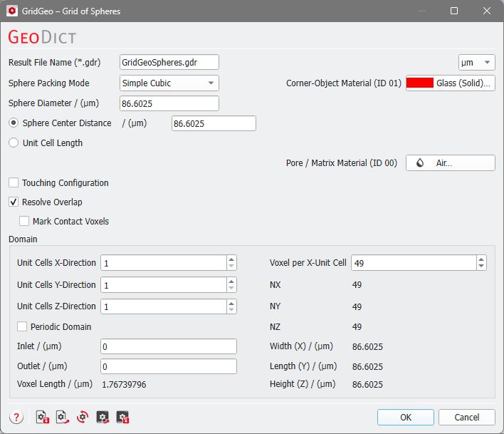Enable the Touching Configuration checkbox

[x=14, y=182]
